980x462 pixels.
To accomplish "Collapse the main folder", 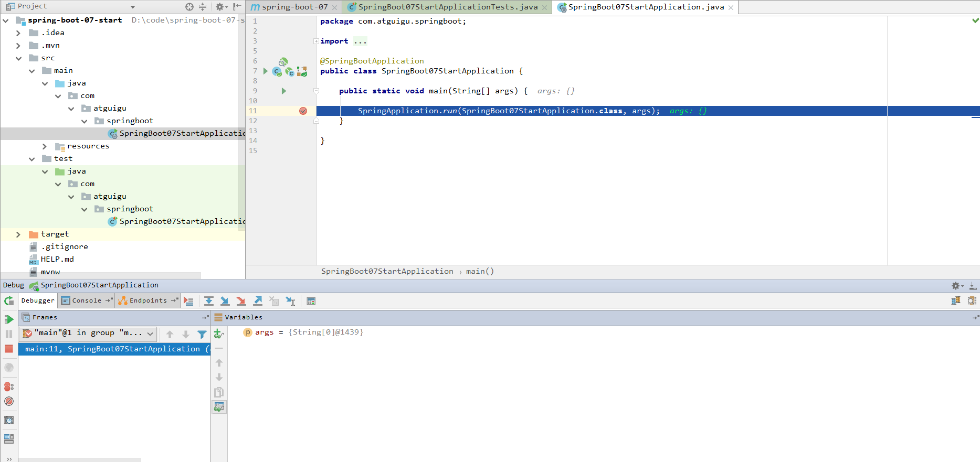I will tap(31, 71).
